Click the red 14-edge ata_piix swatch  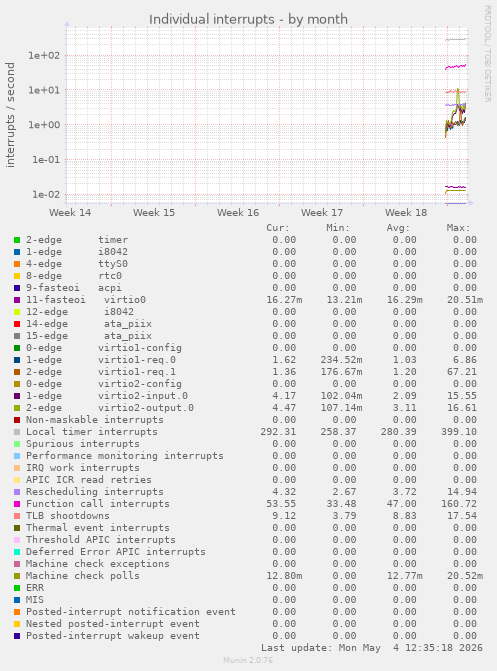[x=17, y=324]
